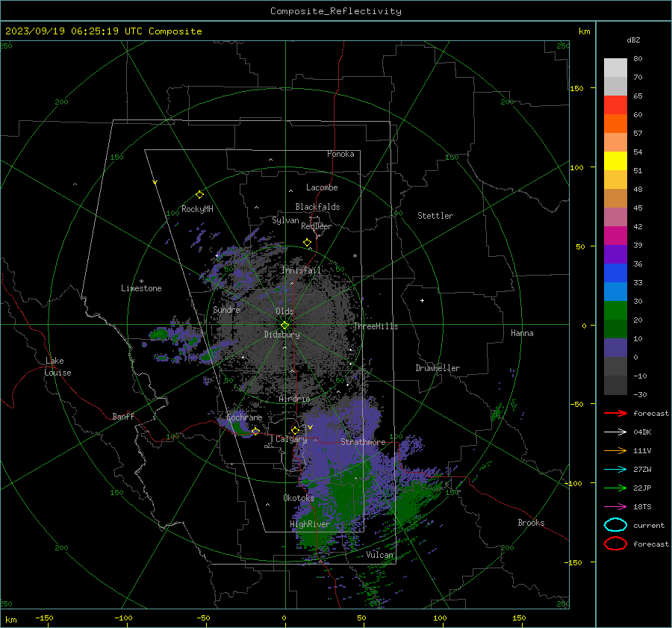Click the Olds town label
The height and width of the screenshot is (628, 672).
[284, 311]
